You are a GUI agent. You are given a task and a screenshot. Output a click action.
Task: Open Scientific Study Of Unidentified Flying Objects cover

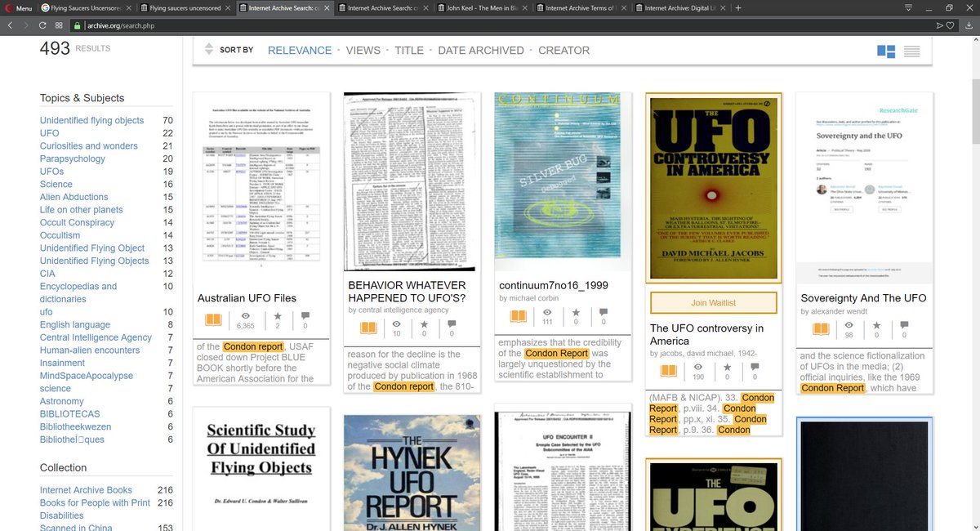261,470
